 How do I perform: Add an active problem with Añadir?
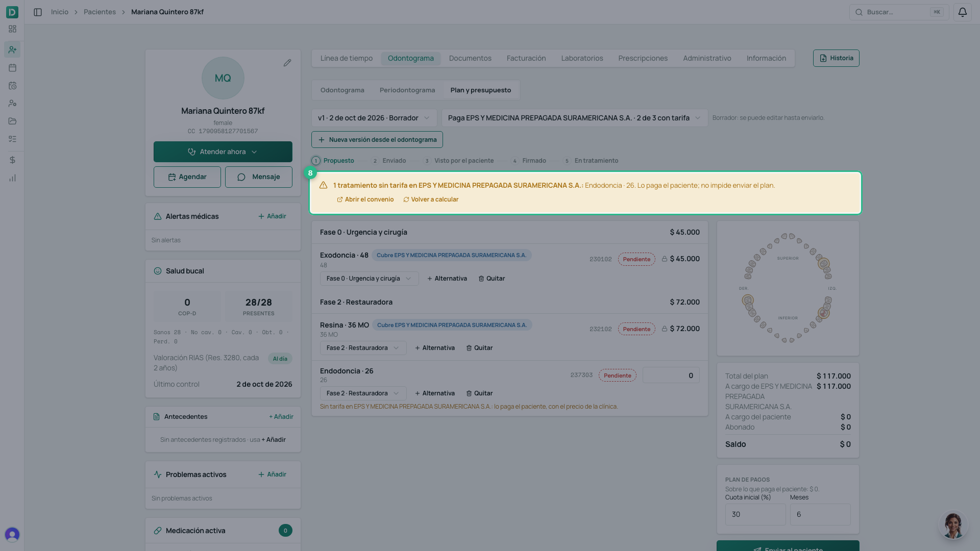272,474
